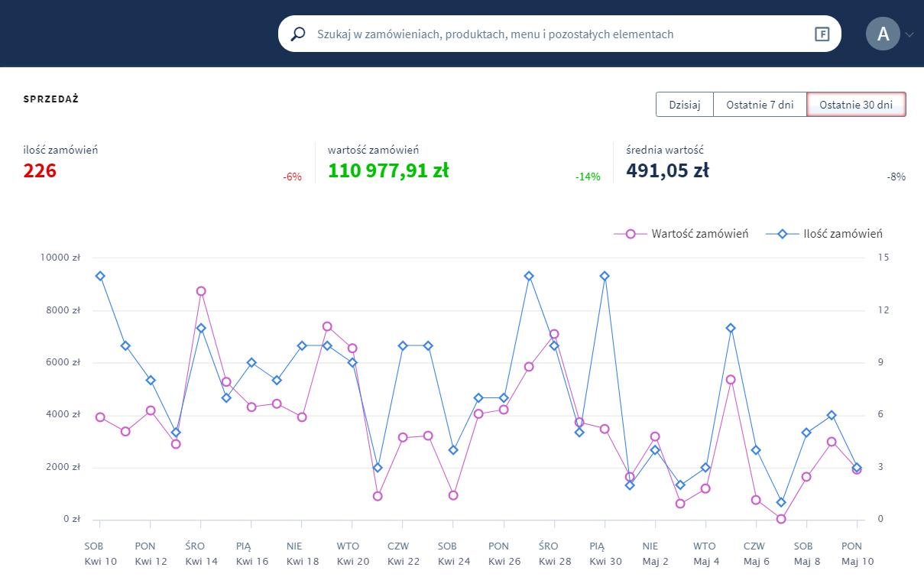Toggle Wartość zamówień series in legend
The width and height of the screenshot is (924, 577).
(699, 234)
